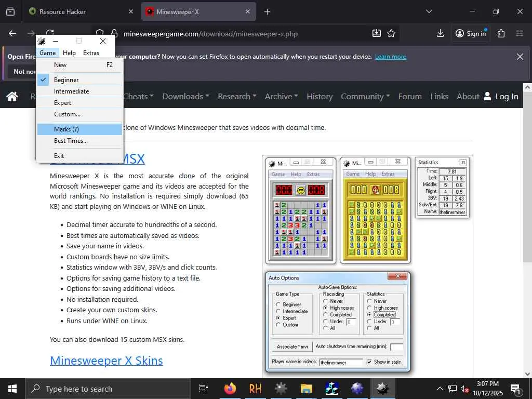Open the Firefox hamburger application menu
This screenshot has width=532, height=399.
tap(520, 33)
